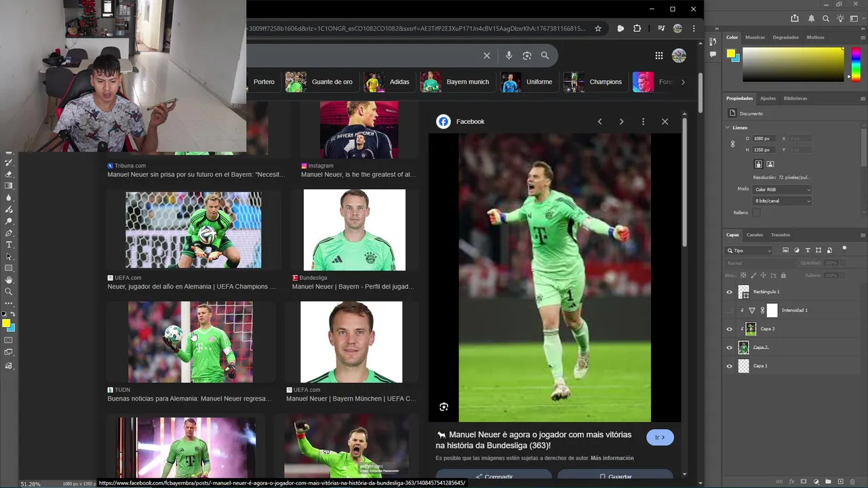
Task: Filter images by Champions chip
Action: (x=595, y=82)
